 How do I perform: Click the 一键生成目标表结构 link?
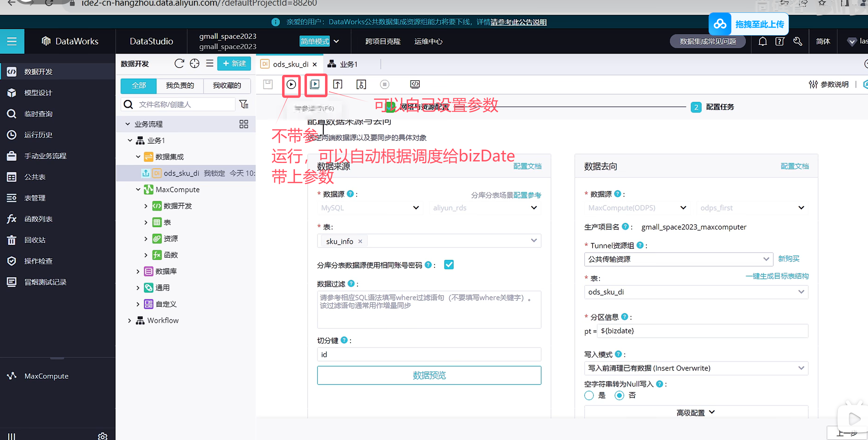(777, 276)
